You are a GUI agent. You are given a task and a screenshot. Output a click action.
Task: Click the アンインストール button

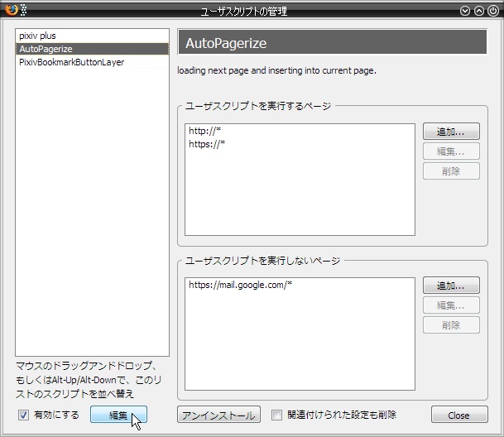tap(218, 415)
